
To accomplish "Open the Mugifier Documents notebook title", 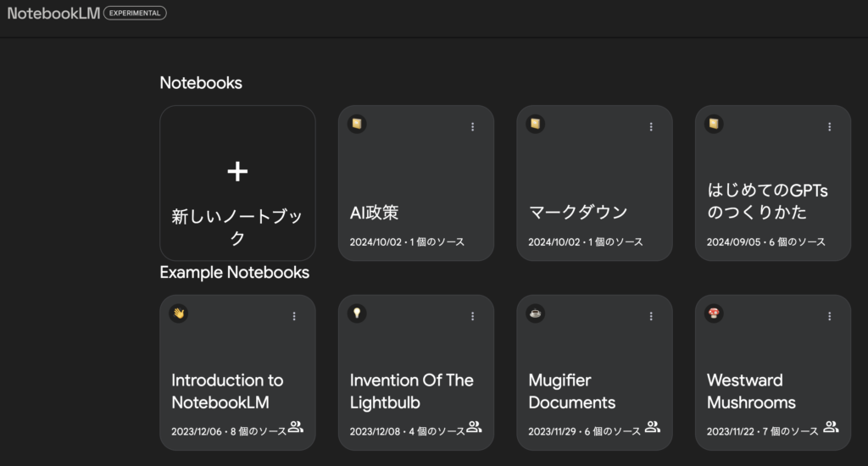I will [x=572, y=391].
